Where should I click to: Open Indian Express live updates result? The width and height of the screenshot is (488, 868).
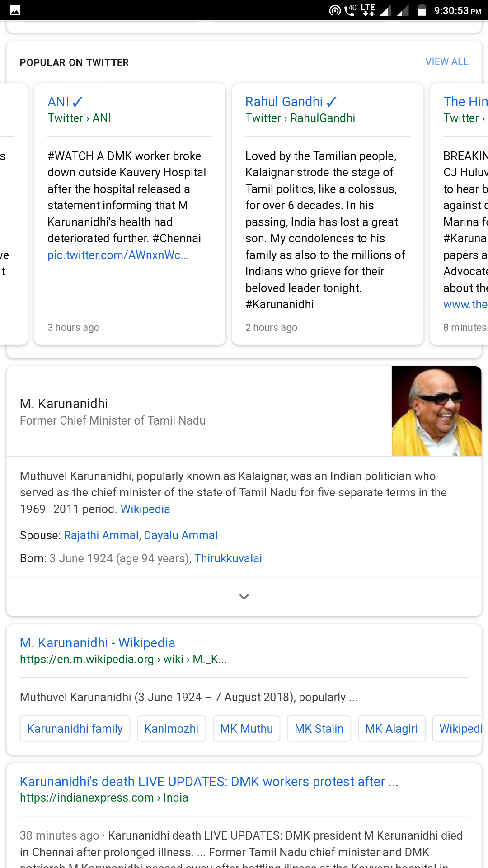tap(209, 782)
